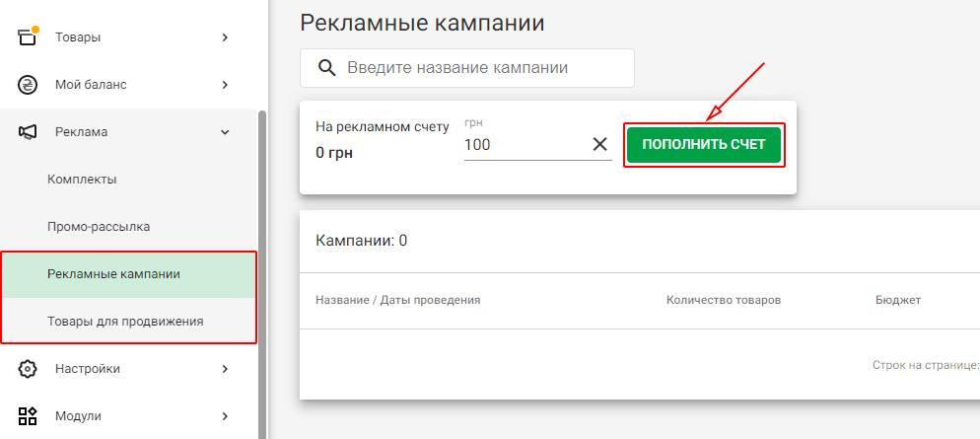Click the Строк на странице label
The width and height of the screenshot is (980, 439).
[926, 365]
